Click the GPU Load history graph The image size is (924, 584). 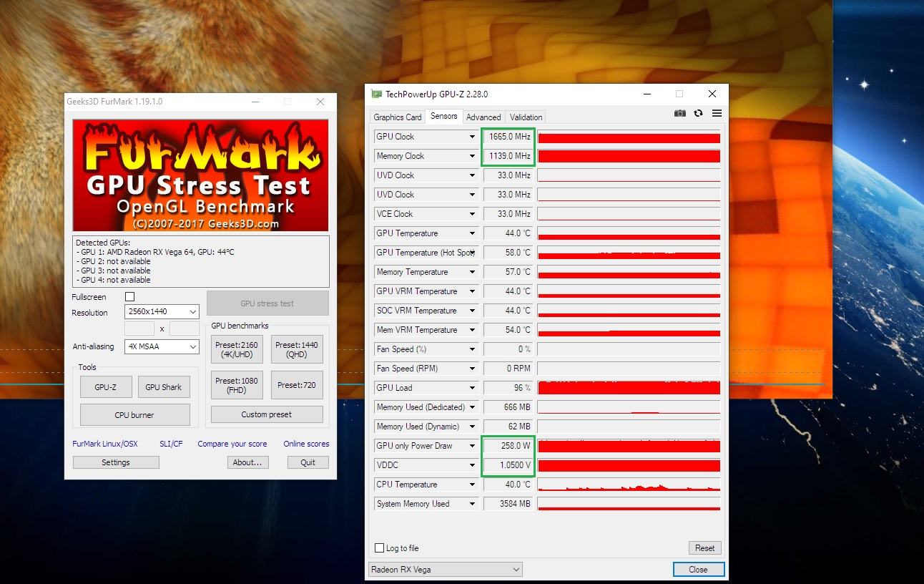(629, 388)
